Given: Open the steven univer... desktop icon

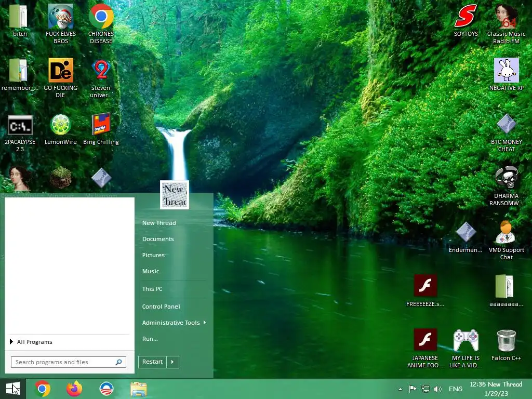Looking at the screenshot, I should (x=101, y=78).
